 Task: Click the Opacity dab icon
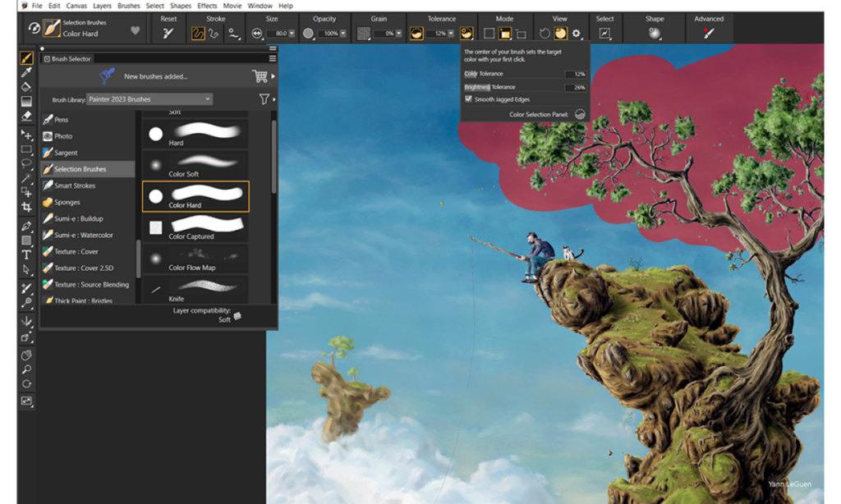308,33
